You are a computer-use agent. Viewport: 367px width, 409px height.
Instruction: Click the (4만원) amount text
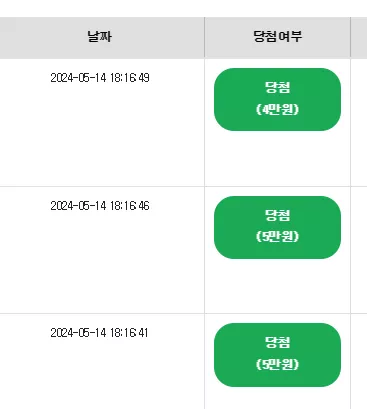coord(277,109)
